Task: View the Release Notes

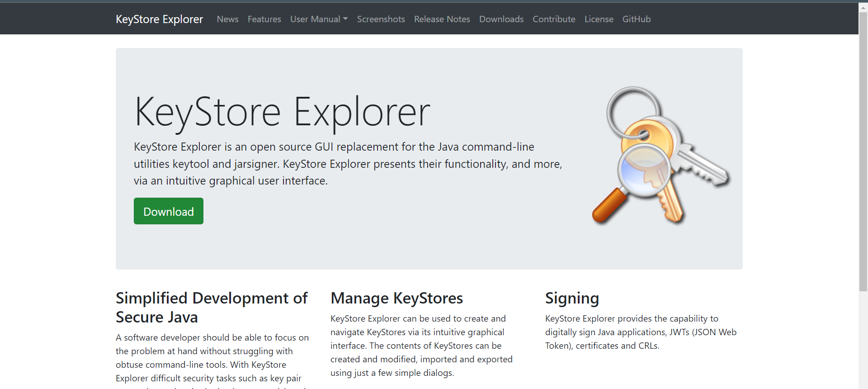Action: (442, 19)
